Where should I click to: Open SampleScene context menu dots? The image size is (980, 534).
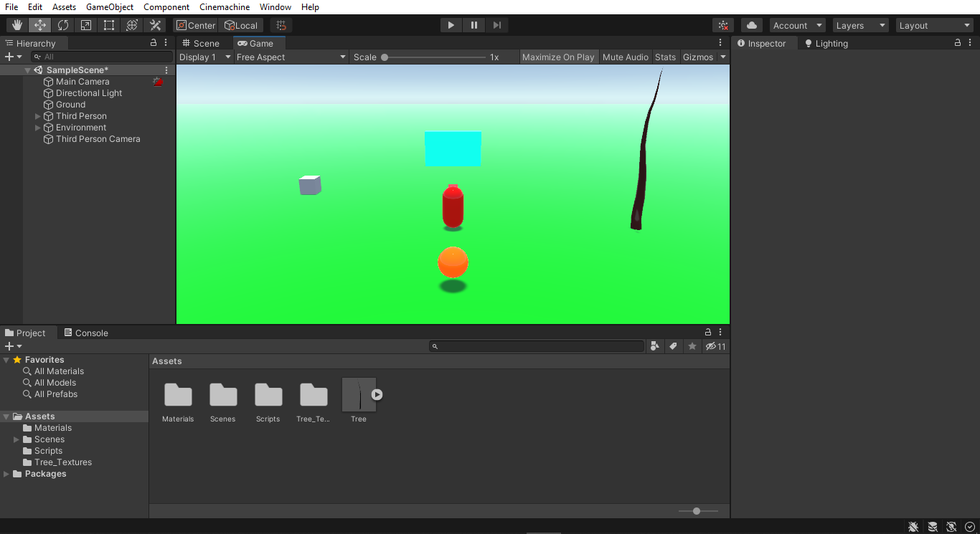tap(166, 70)
